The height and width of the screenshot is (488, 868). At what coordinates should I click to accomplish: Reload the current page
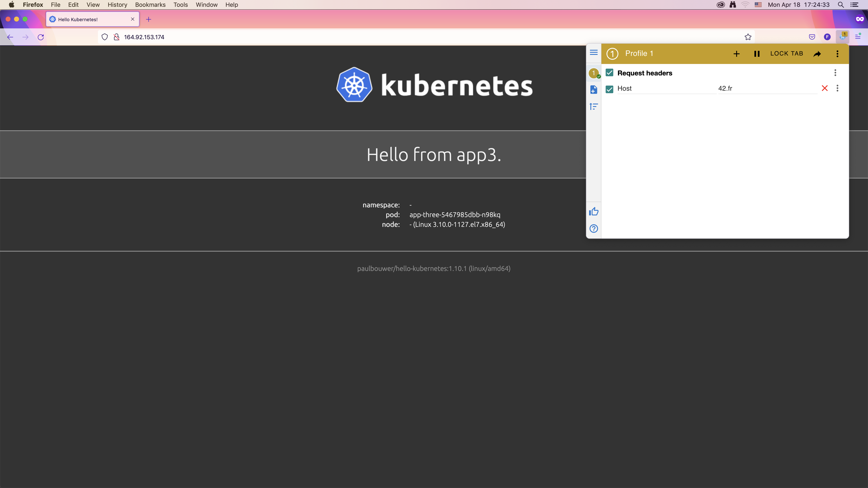(41, 37)
